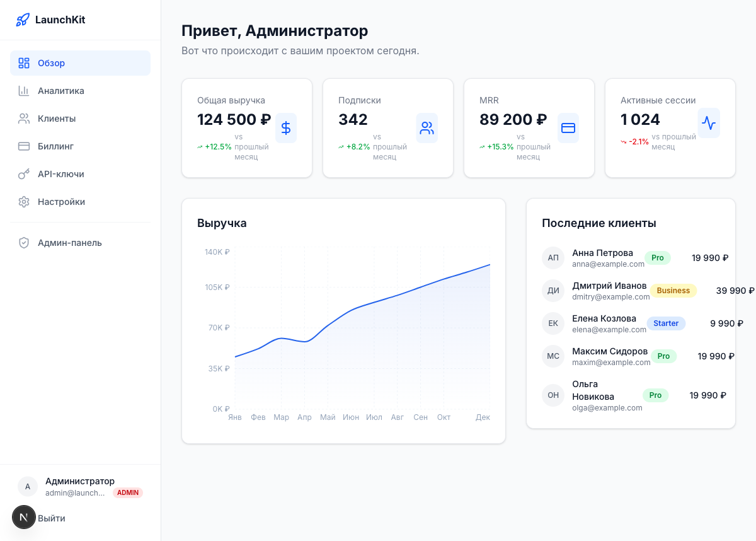Select the Business badge for Дмитрий Иванов
Viewport: 756px width, 541px height.
point(673,291)
